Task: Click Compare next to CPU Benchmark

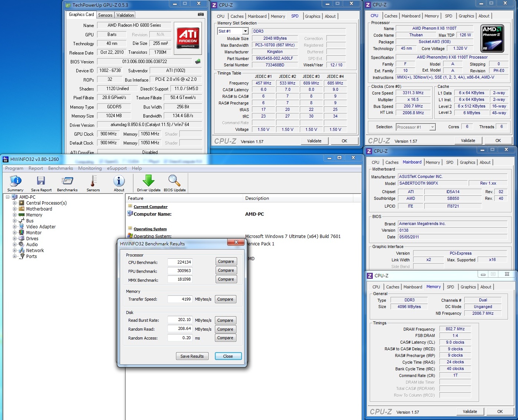Action: tap(226, 262)
